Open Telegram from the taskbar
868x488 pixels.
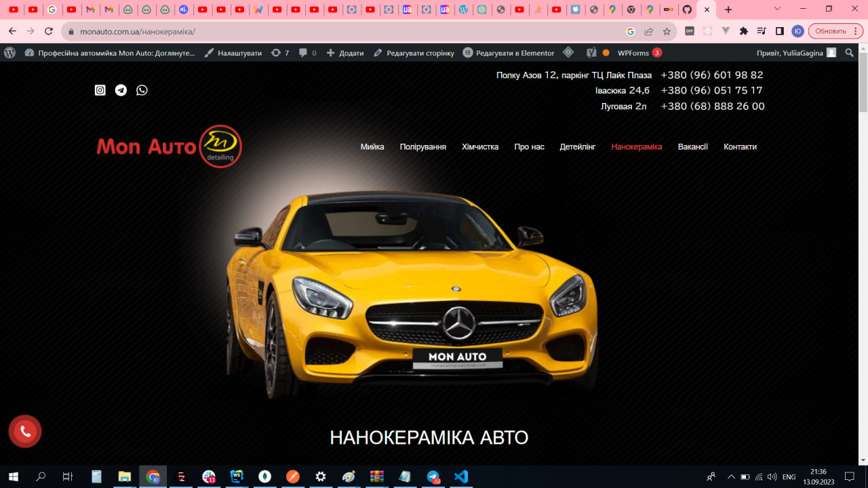[x=433, y=476]
